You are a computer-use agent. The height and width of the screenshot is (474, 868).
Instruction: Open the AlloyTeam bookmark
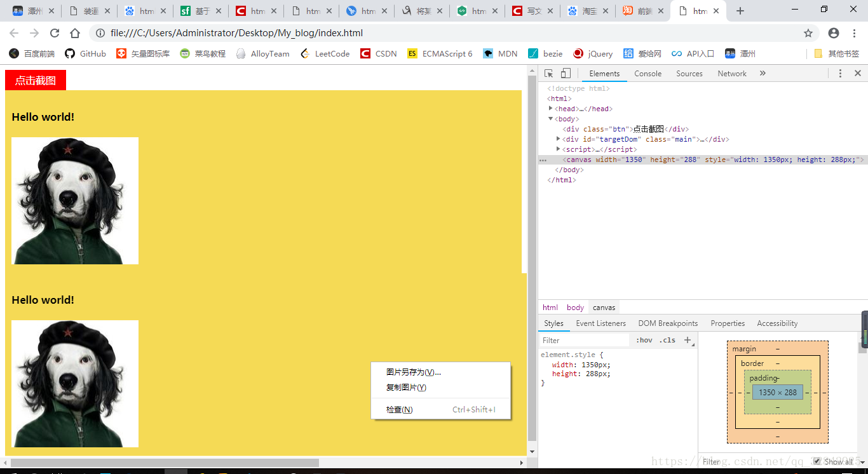point(263,54)
